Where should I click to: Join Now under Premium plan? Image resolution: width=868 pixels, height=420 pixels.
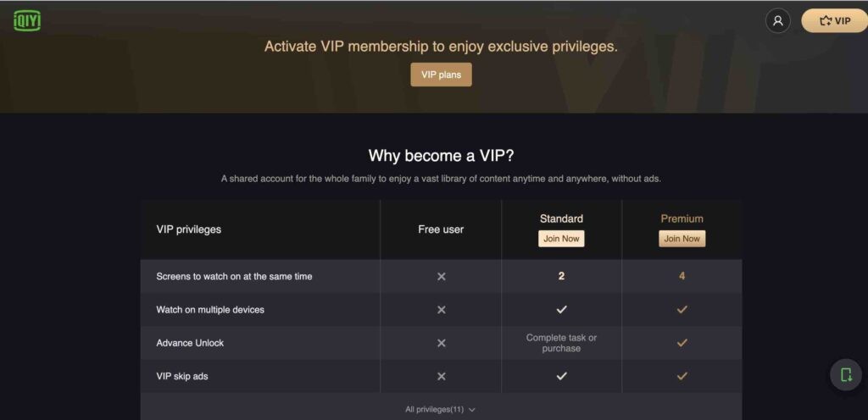click(x=682, y=239)
